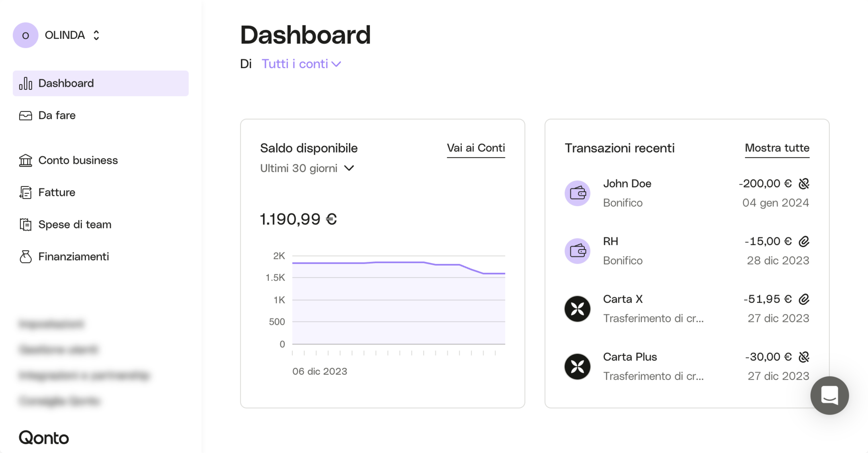Viewport: 868px width, 453px height.
Task: Click the Conto business bank icon
Action: point(26,160)
